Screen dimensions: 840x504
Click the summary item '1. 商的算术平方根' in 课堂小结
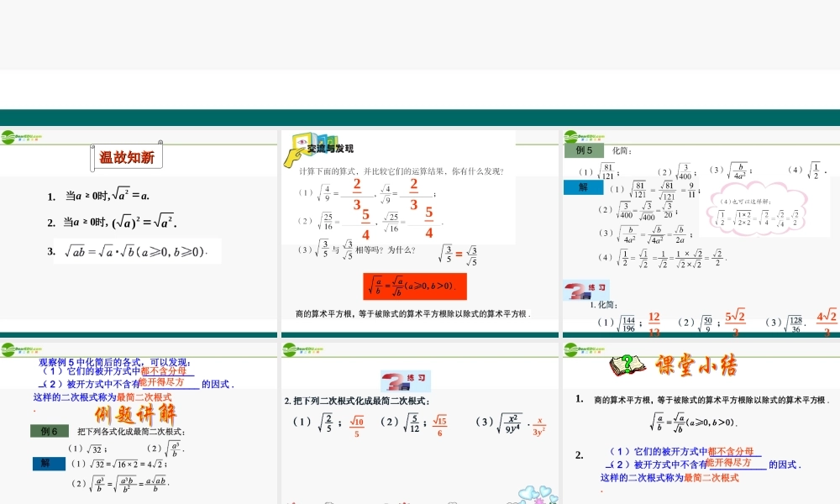point(702,400)
